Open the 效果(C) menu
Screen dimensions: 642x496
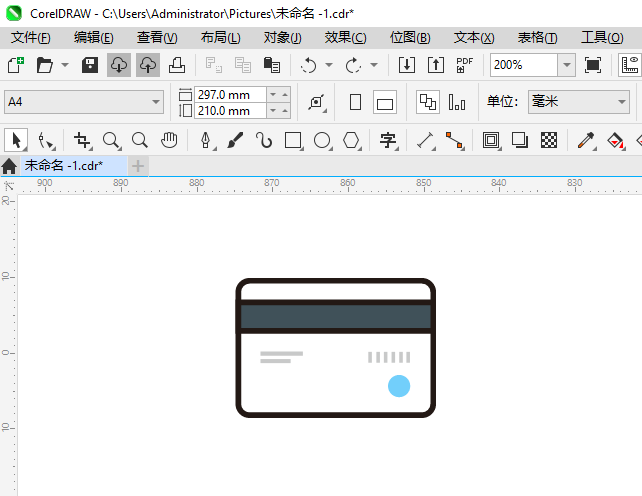pyautogui.click(x=346, y=38)
